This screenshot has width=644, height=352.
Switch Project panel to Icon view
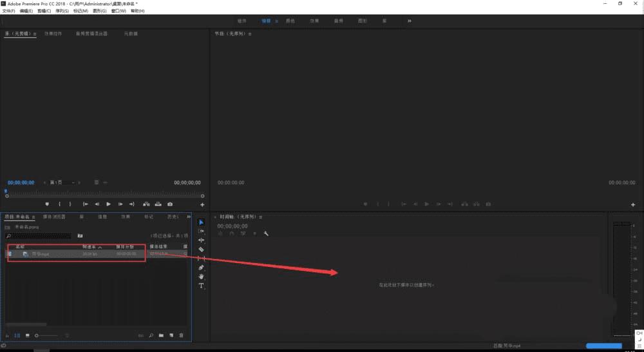click(28, 335)
